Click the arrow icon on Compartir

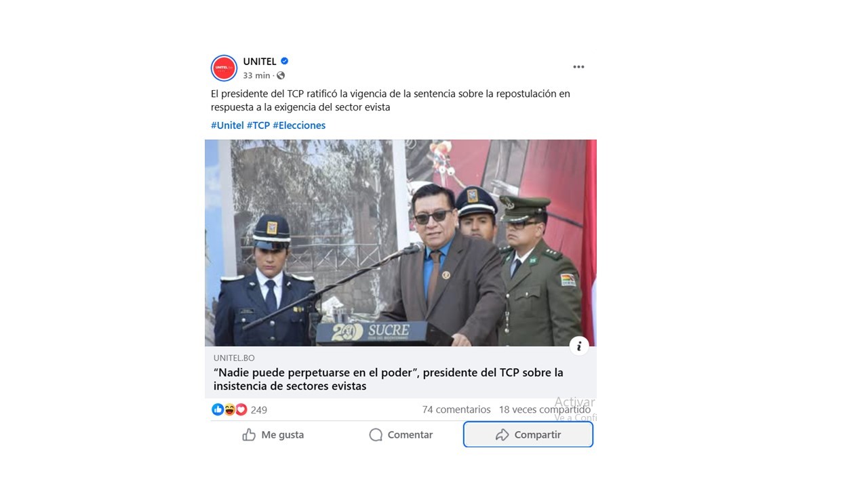point(502,435)
